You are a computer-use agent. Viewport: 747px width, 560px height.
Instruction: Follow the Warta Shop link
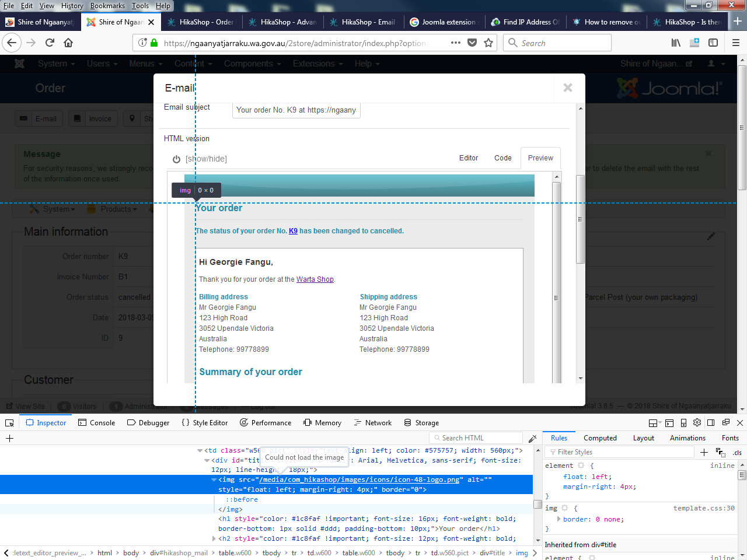[x=315, y=279]
